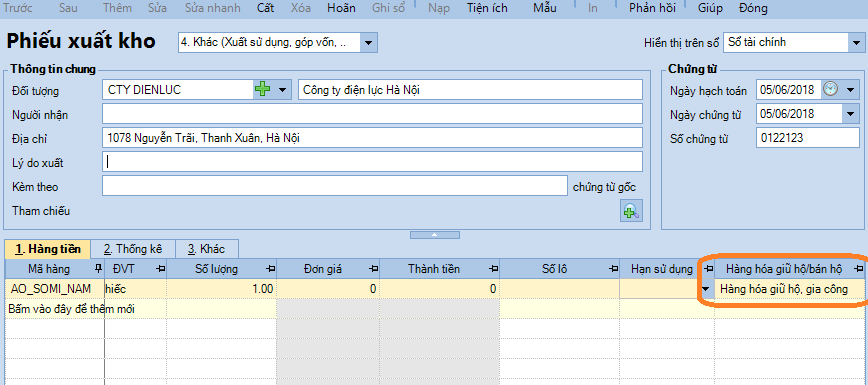Pin the Hàng hóa giữ hộ/bán hộ column
868x385 pixels.
coord(859,269)
